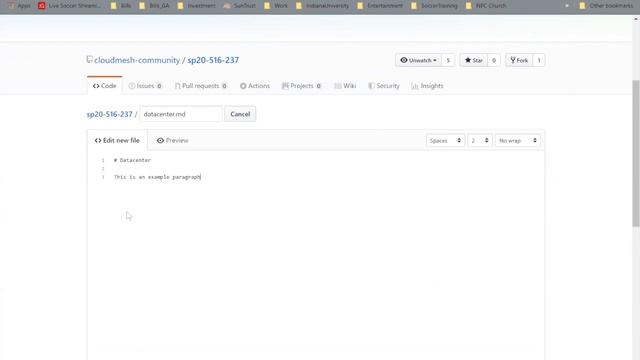Screen dimensions: 640x360
Task: Click the star icon on Star button
Action: (x=468, y=60)
